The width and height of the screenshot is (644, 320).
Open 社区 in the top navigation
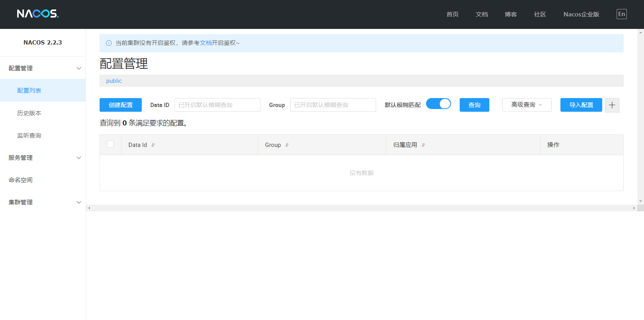click(x=540, y=14)
